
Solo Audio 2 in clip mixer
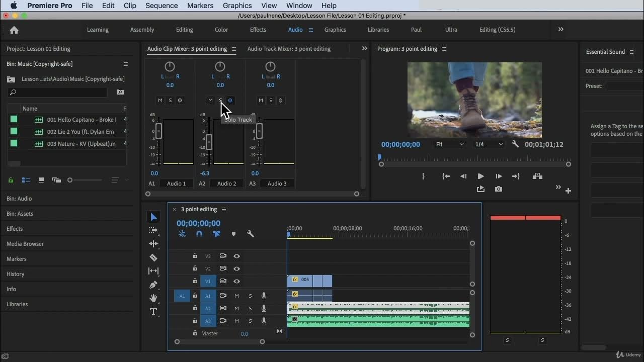(220, 100)
